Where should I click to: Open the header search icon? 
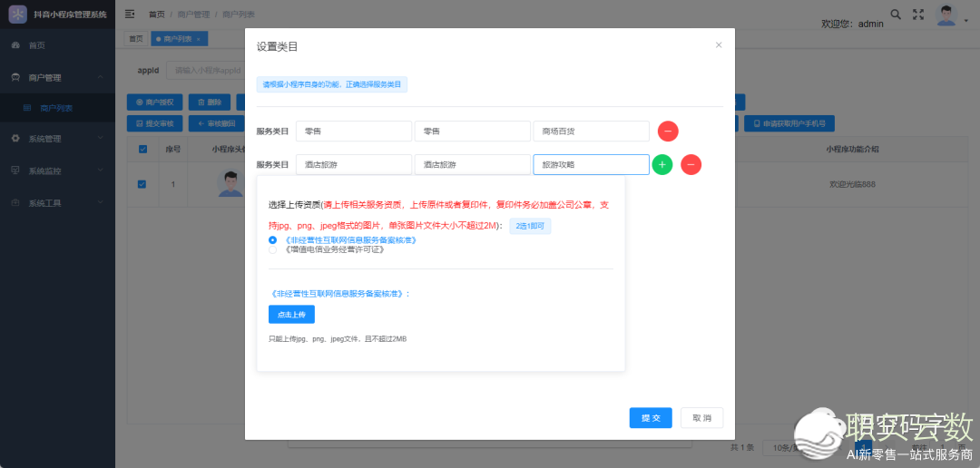(x=896, y=15)
